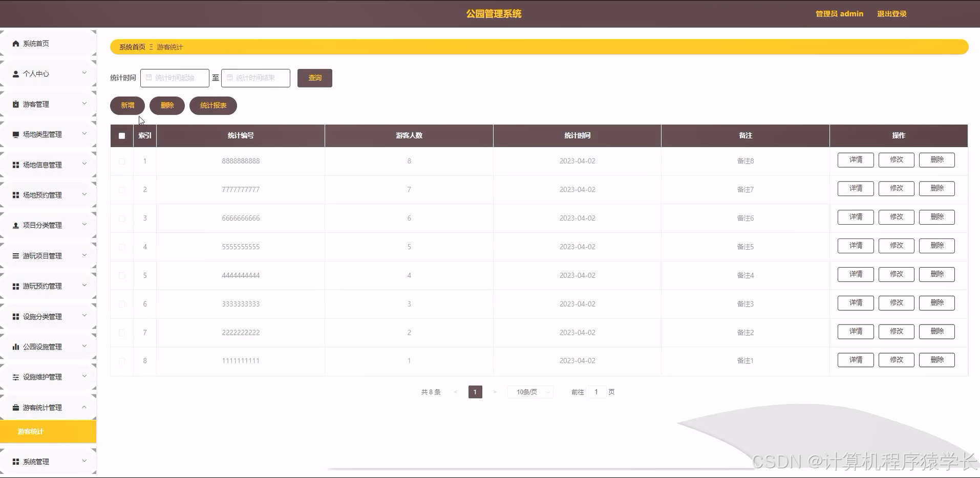Open the 设施维护管理 sidebar menu

[48, 377]
